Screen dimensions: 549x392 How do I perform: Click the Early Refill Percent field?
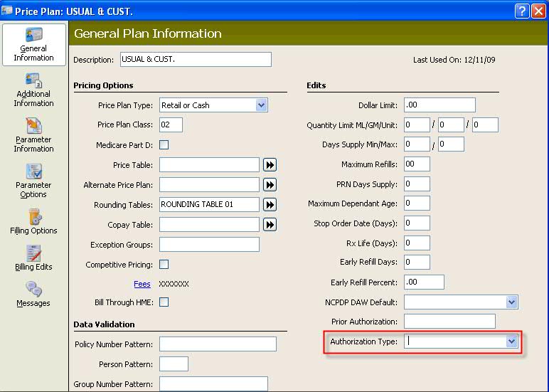coord(424,282)
